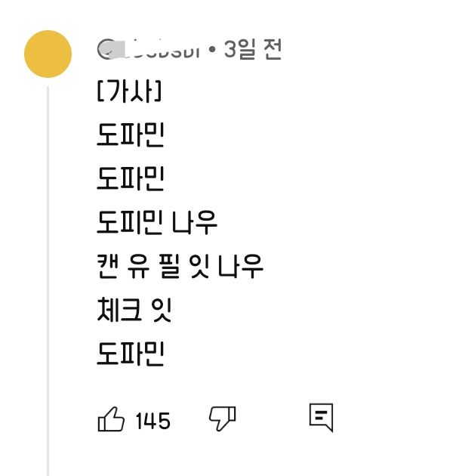Dislike the comment with thumbs-down icon
The height and width of the screenshot is (476, 465).
point(222,419)
